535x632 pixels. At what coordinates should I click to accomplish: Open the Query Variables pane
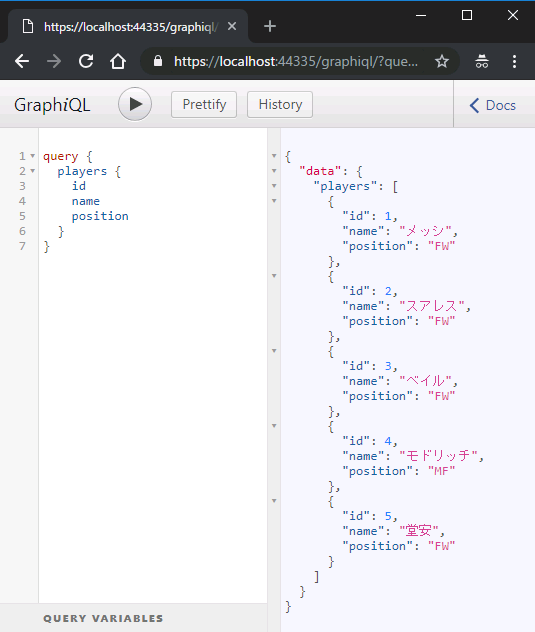103,618
